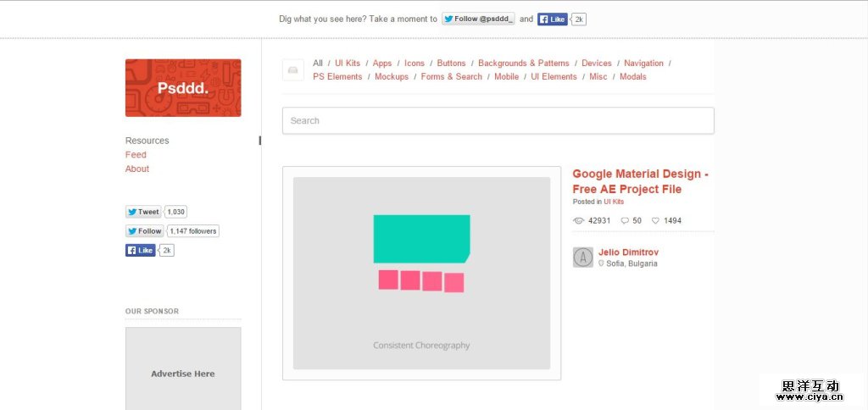Select the Modals category
Screen dimensions: 868x410
coord(632,77)
